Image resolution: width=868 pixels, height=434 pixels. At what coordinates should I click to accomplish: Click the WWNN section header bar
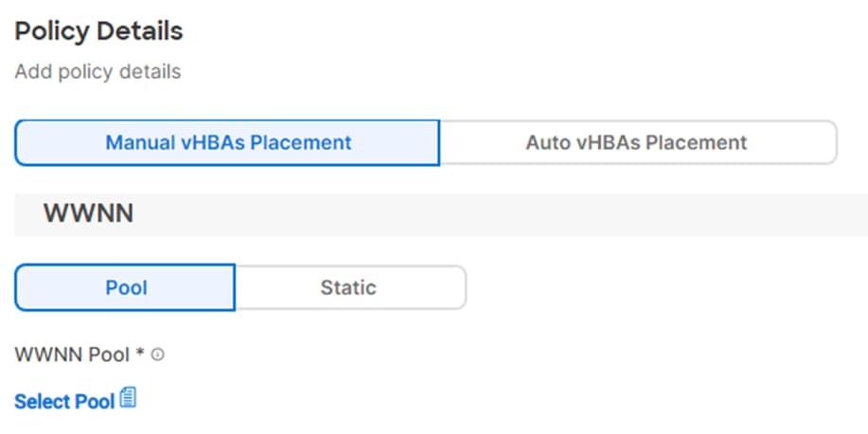point(441,214)
